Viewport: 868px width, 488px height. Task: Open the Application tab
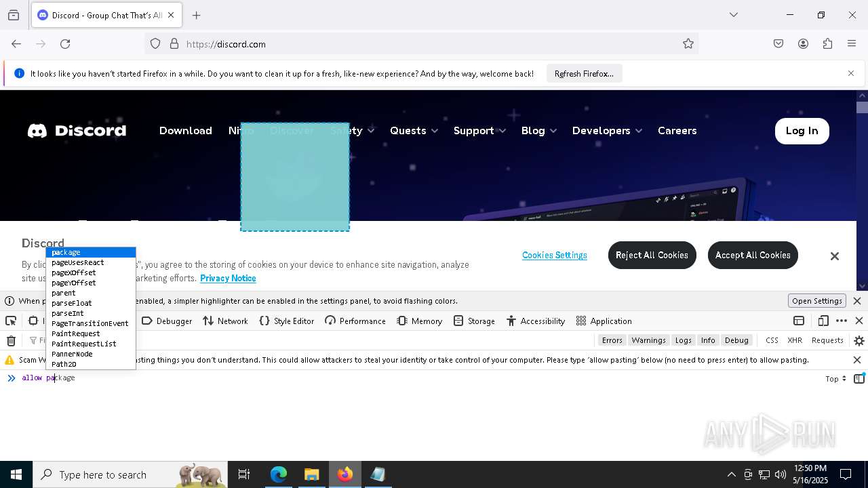click(604, 321)
